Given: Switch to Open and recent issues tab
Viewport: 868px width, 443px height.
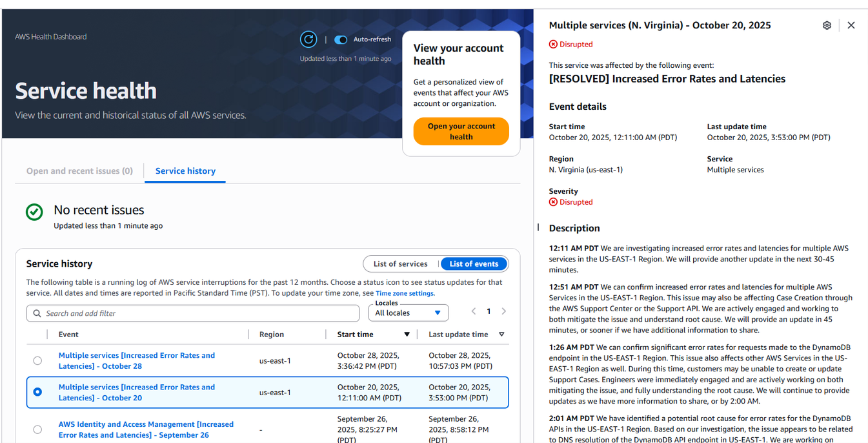Looking at the screenshot, I should coord(79,171).
